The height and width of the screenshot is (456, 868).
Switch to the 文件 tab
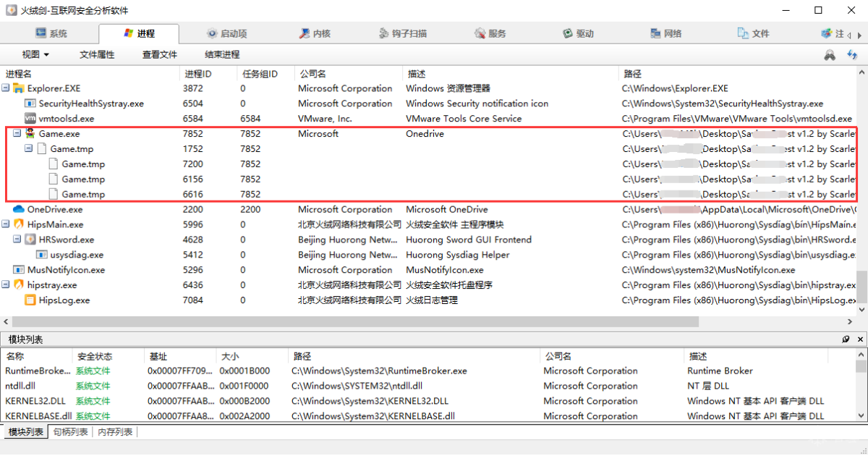pos(753,34)
